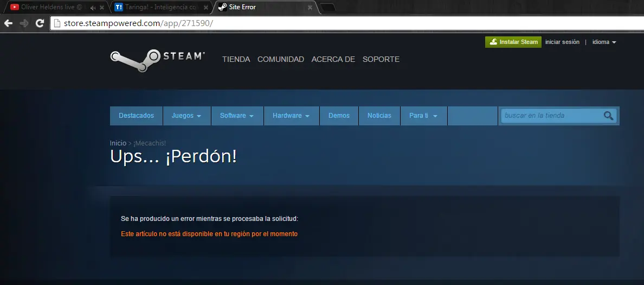
Task: Click the ¡Mecachis! breadcrumb text
Action: coord(150,143)
